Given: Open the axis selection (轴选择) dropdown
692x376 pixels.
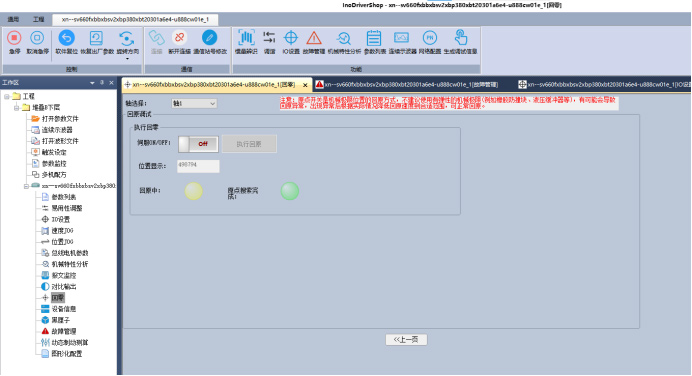Looking at the screenshot, I should [x=194, y=103].
